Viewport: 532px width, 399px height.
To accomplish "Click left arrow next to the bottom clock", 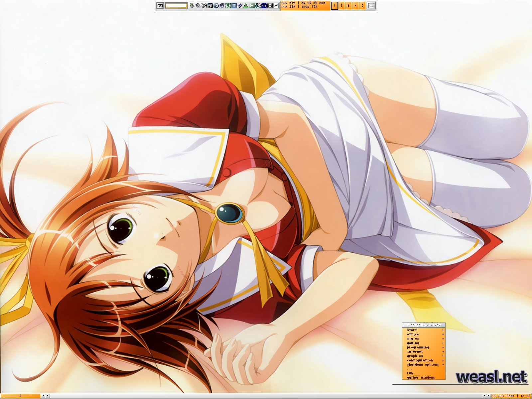I will [x=484, y=396].
